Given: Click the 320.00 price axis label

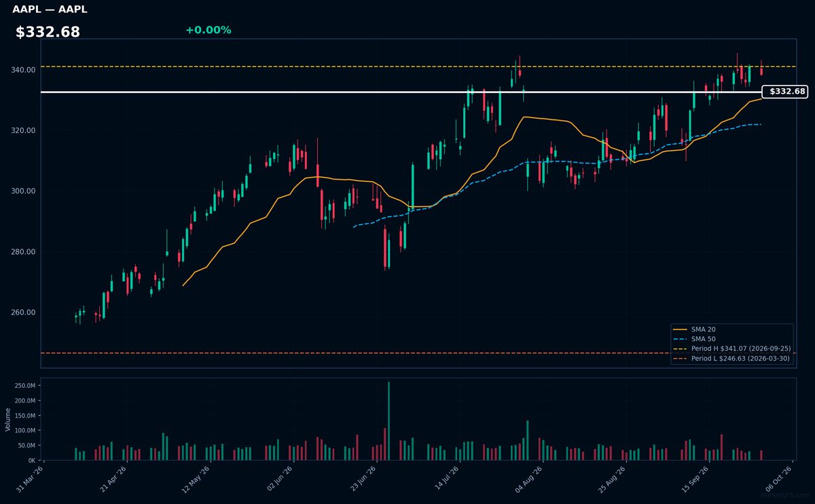Looking at the screenshot, I should point(24,130).
